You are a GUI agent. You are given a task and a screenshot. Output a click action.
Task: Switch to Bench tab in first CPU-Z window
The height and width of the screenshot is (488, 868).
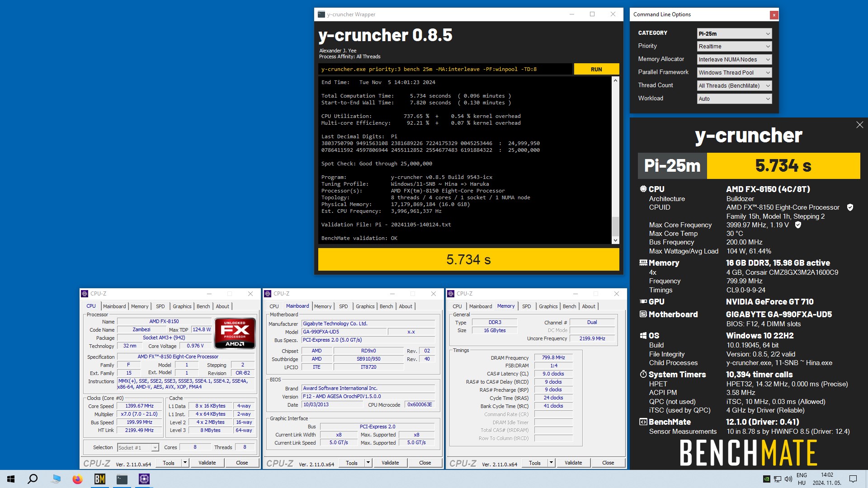pyautogui.click(x=203, y=306)
